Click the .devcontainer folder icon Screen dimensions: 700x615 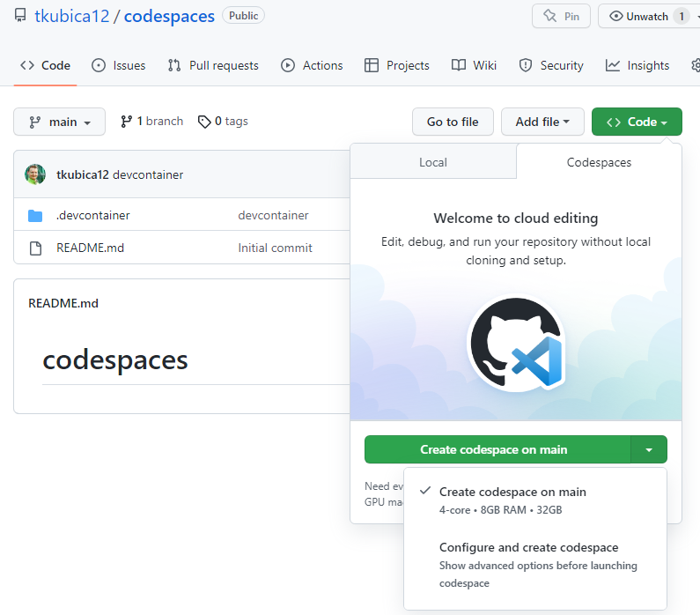point(35,216)
